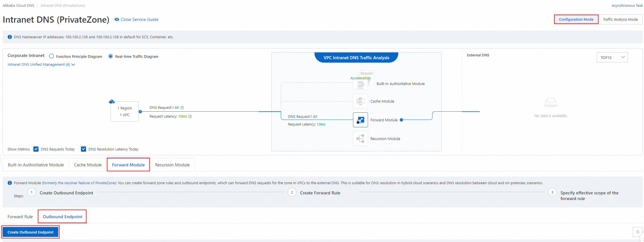The height and width of the screenshot is (242, 644).
Task: Switch to Built-in Authoritative Module tab
Action: (x=36, y=165)
